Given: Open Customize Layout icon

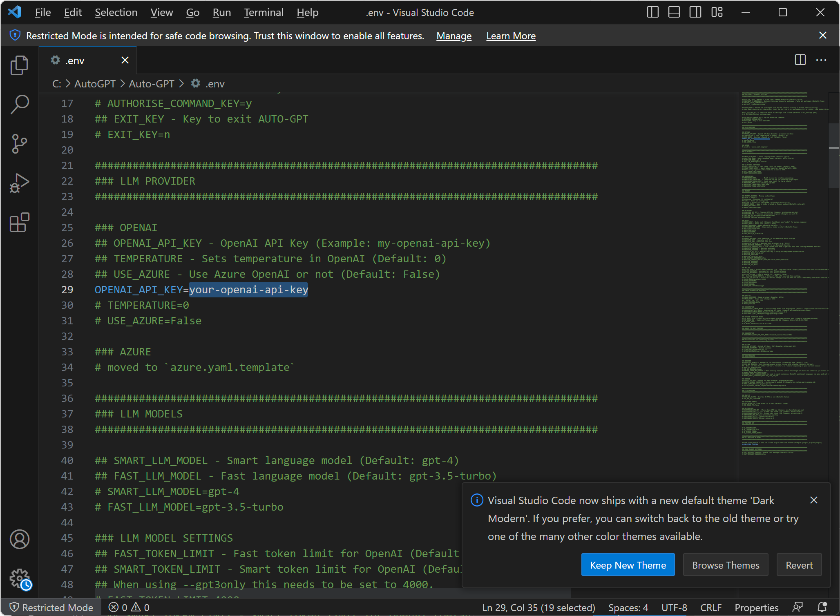Looking at the screenshot, I should point(717,12).
